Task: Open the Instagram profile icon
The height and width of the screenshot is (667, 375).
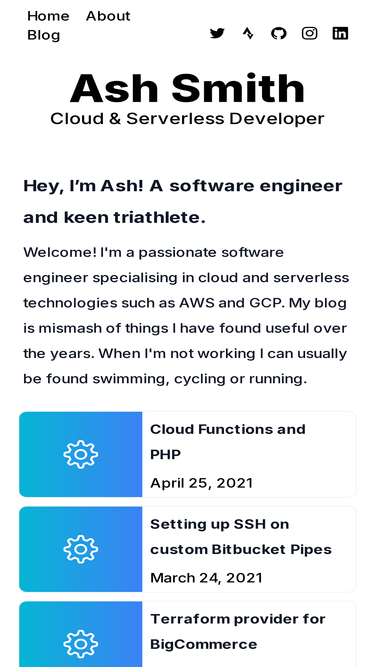Action: pos(310,33)
